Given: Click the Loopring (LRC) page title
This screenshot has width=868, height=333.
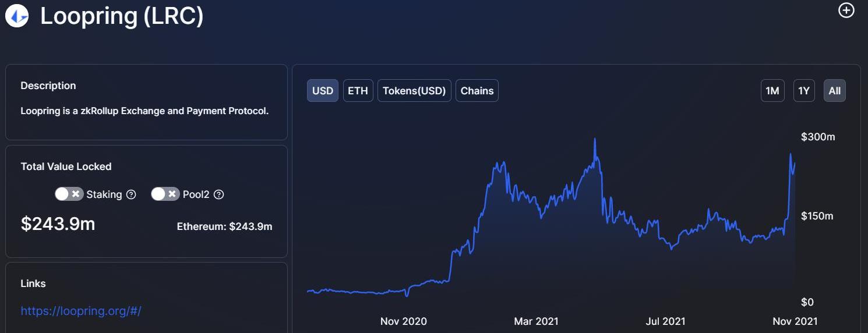Looking at the screenshot, I should coord(122,16).
